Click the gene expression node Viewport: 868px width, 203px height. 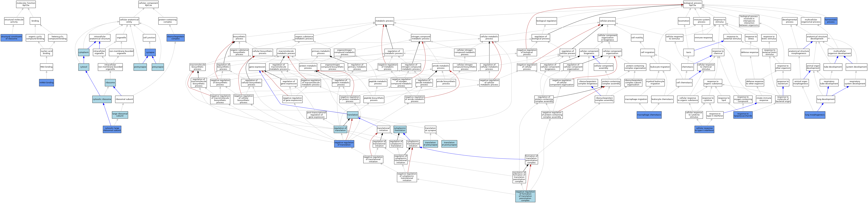pos(257,67)
